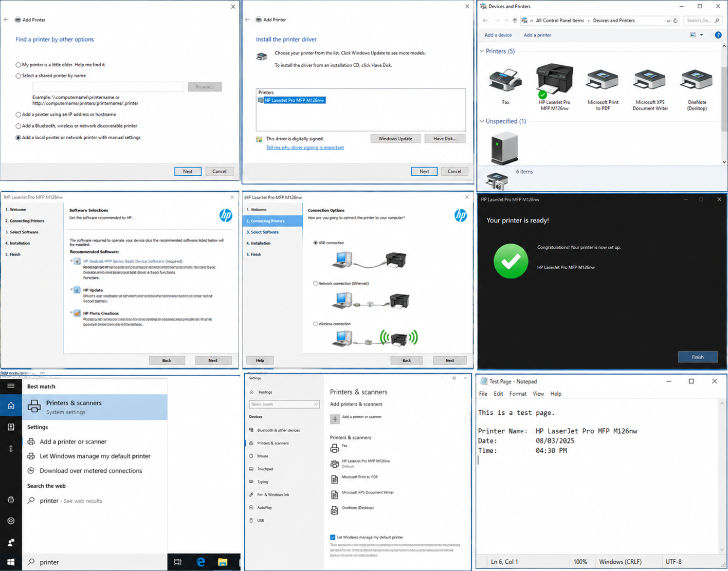Screen dimensions: 728x571
Task: Click the plus icon to add printer in Settings
Action: [x=335, y=419]
